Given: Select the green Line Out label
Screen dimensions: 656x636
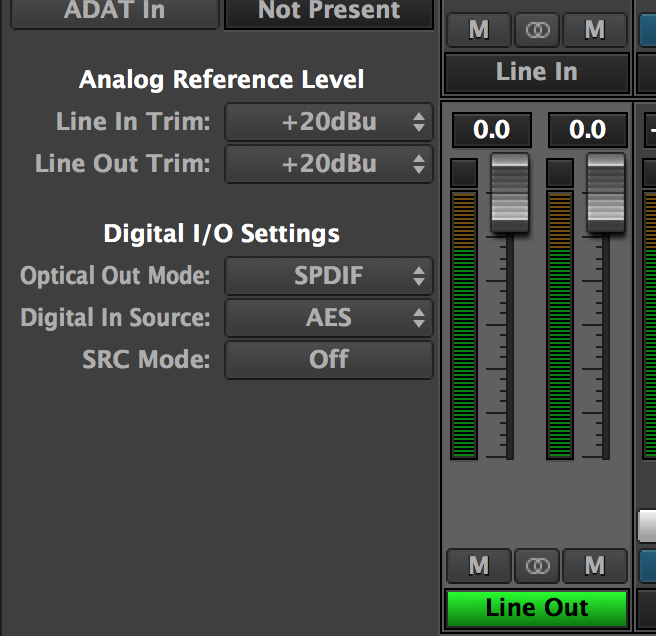Looking at the screenshot, I should (x=537, y=608).
